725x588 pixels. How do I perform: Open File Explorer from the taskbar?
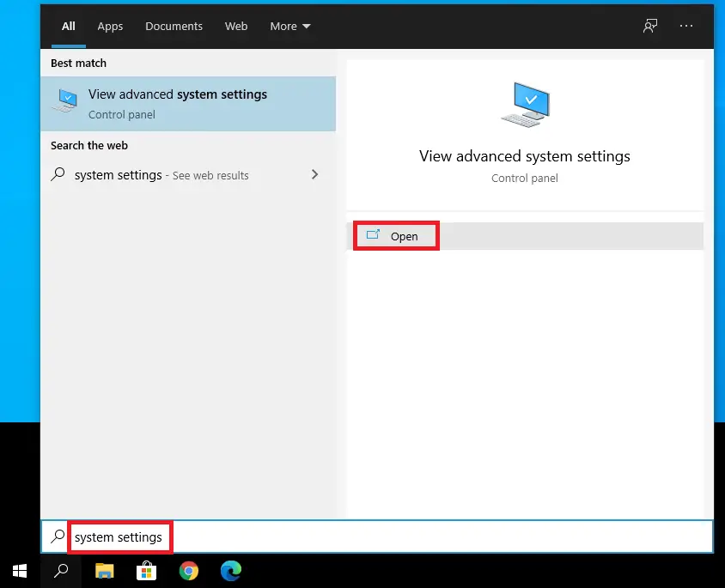coord(105,571)
